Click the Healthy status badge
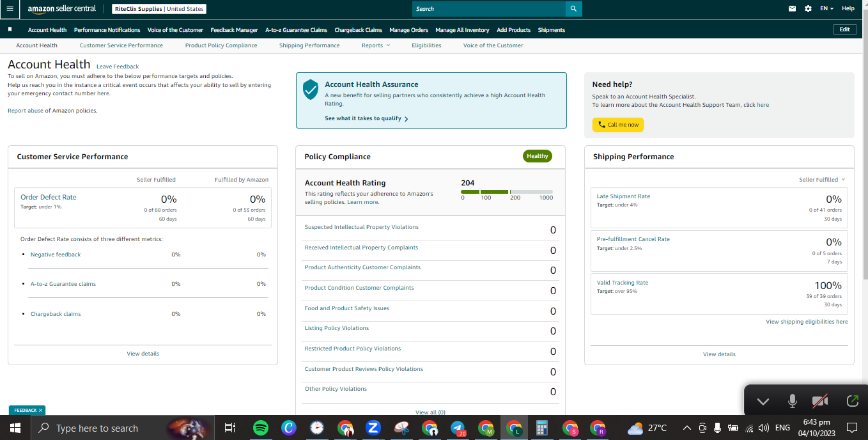Viewport: 868px width, 440px height. 538,156
